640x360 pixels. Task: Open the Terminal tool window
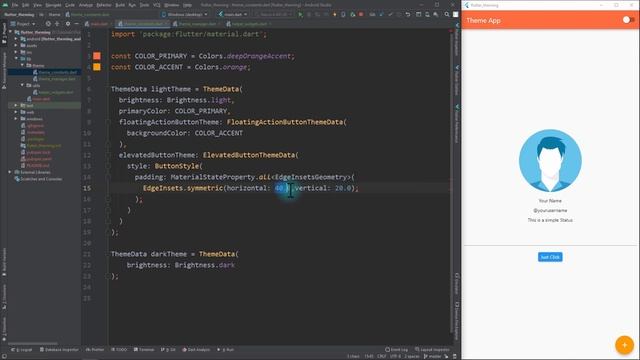point(144,349)
